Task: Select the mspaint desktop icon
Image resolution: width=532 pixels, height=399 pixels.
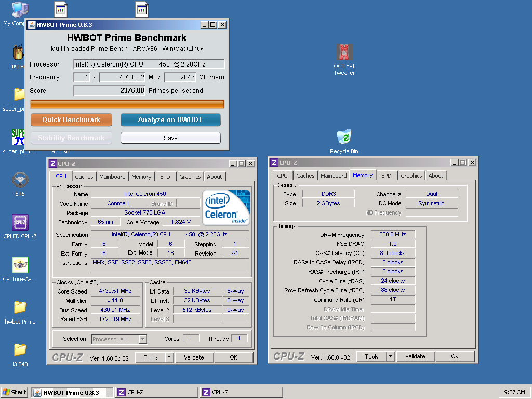Action: (17, 56)
